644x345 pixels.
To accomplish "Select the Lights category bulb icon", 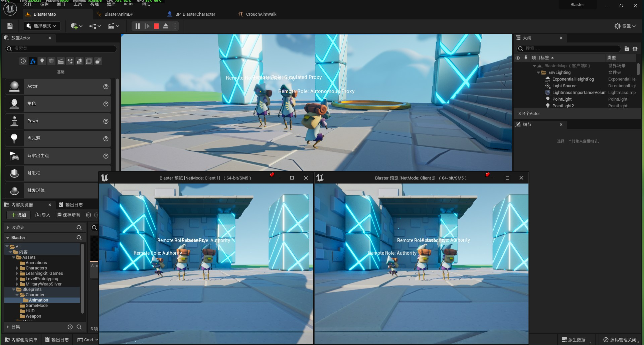I will pyautogui.click(x=42, y=61).
